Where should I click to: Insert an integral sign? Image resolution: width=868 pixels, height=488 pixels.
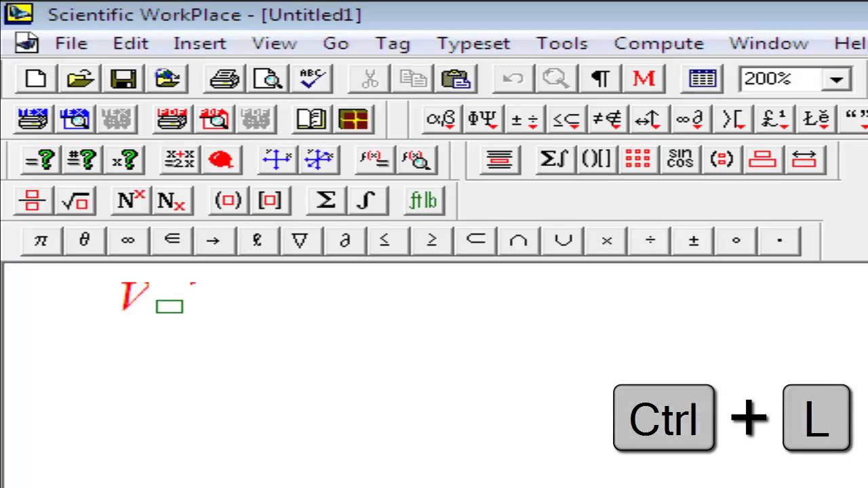tap(366, 201)
